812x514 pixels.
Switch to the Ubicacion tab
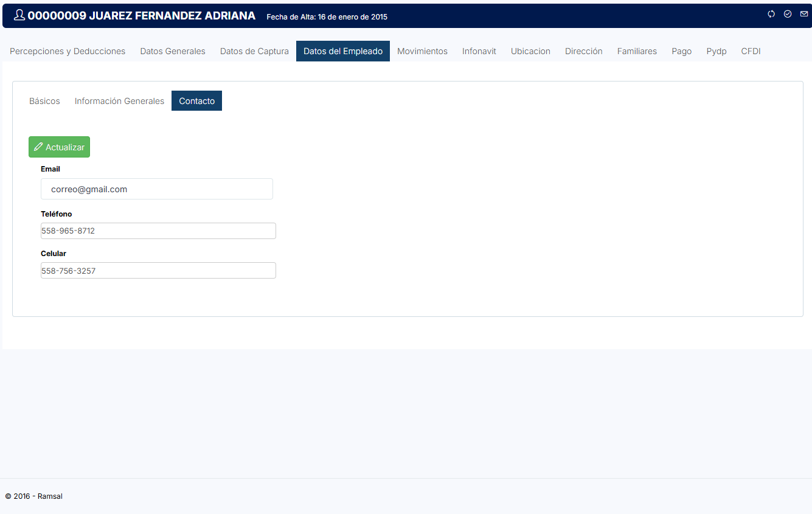tap(530, 51)
